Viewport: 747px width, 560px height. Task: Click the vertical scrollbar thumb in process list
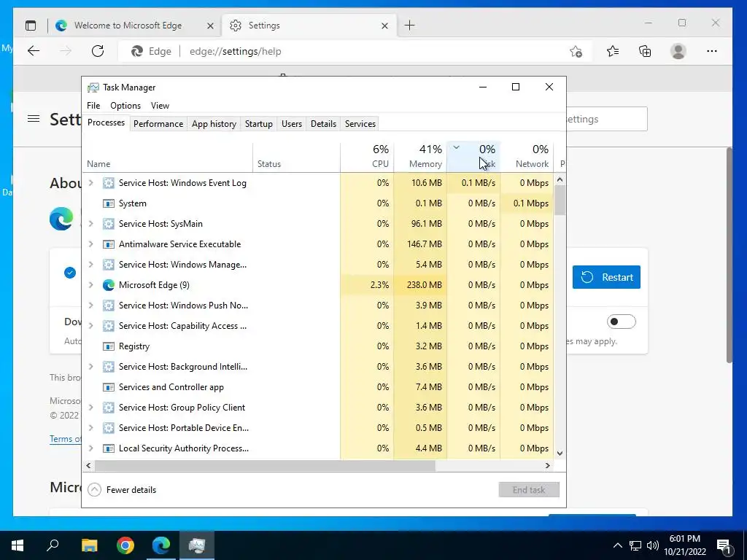(x=560, y=200)
